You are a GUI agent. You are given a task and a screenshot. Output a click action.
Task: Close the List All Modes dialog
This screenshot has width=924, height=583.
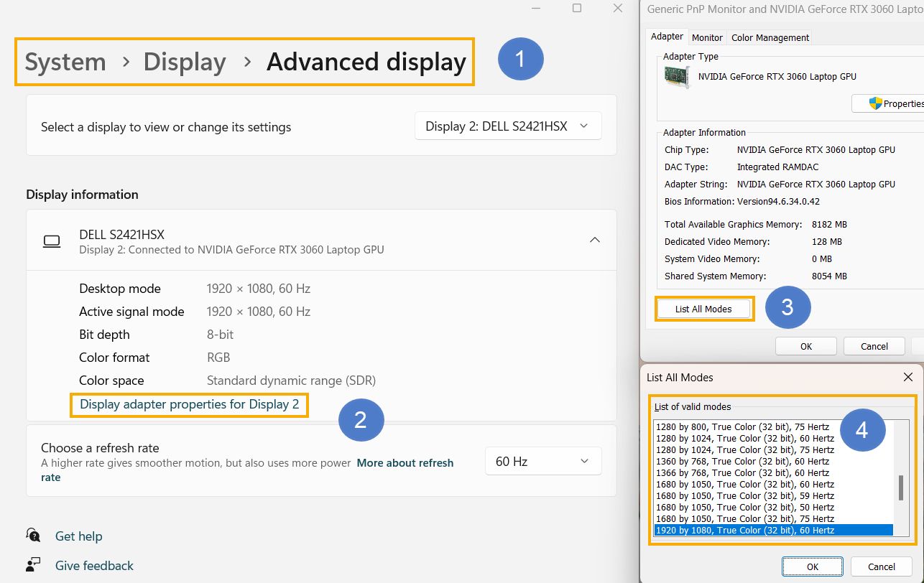(908, 377)
